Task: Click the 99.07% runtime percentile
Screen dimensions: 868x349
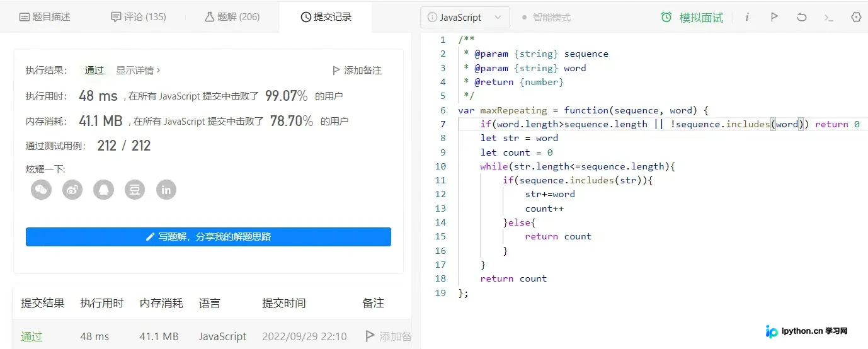Action: pyautogui.click(x=287, y=96)
